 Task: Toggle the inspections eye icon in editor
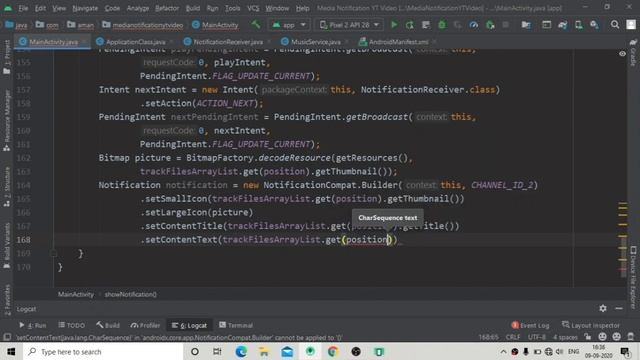pos(622,53)
